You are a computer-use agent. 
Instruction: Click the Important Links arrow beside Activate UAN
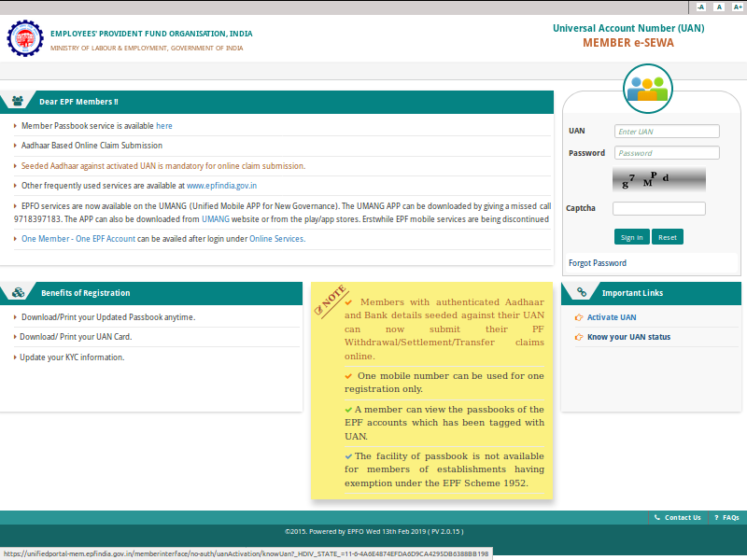[577, 317]
